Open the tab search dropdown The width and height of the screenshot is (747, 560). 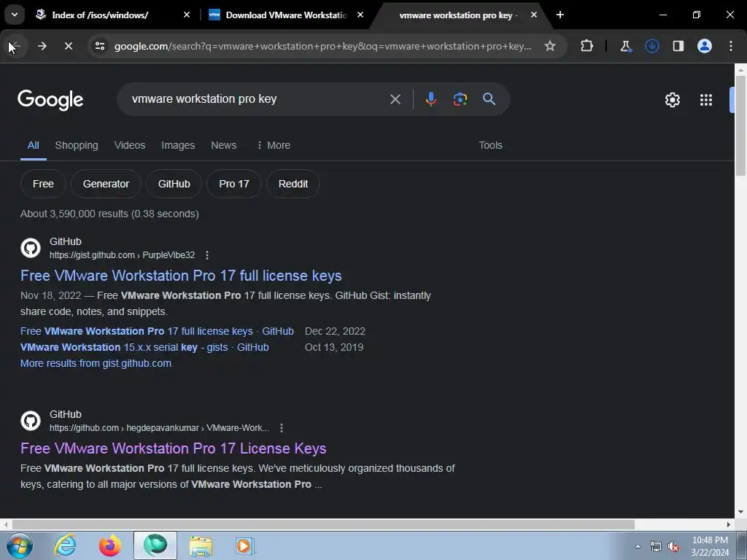(x=15, y=15)
